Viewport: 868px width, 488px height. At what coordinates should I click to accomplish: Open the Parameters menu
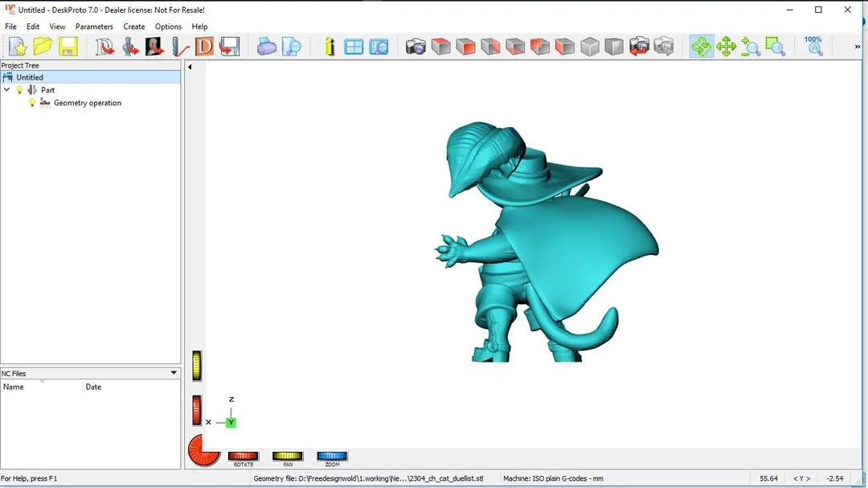pyautogui.click(x=94, y=27)
